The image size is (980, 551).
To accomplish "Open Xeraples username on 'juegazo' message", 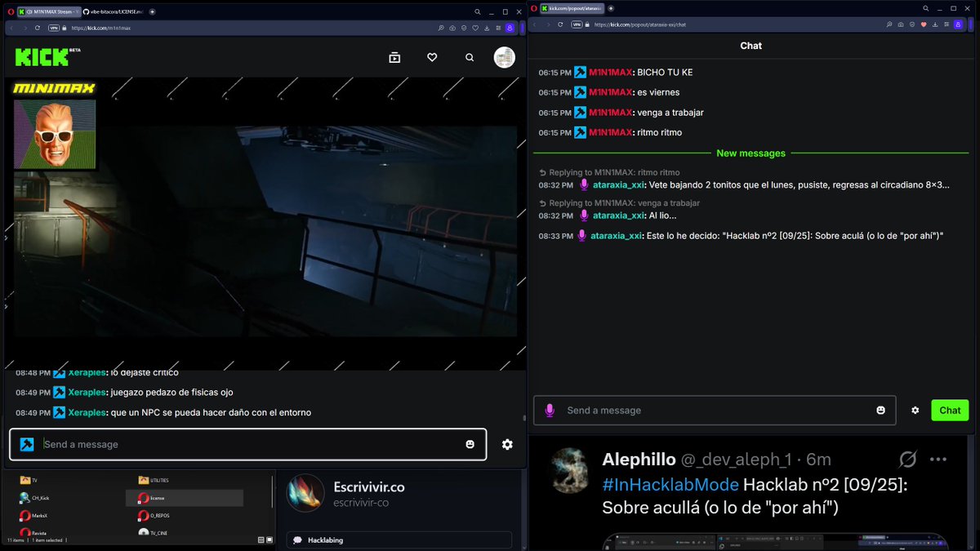I will [87, 393].
